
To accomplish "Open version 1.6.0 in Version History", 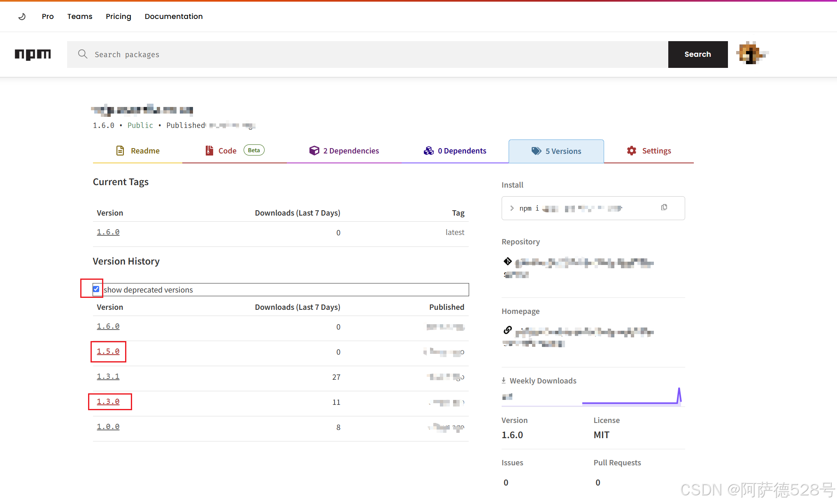I will pyautogui.click(x=108, y=326).
